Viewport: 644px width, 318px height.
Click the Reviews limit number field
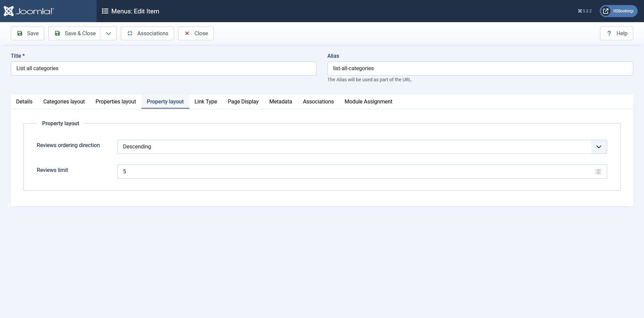pyautogui.click(x=362, y=172)
